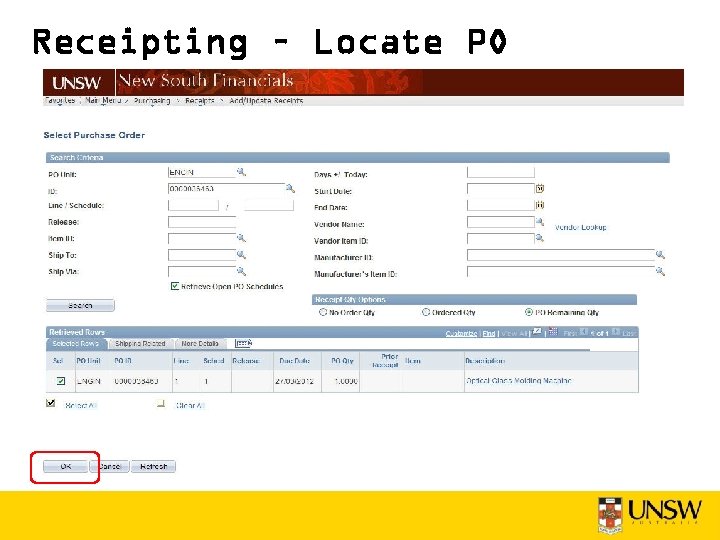This screenshot has height=540, width=720.
Task: Open Main Menu in breadcrumb
Action: click(103, 101)
